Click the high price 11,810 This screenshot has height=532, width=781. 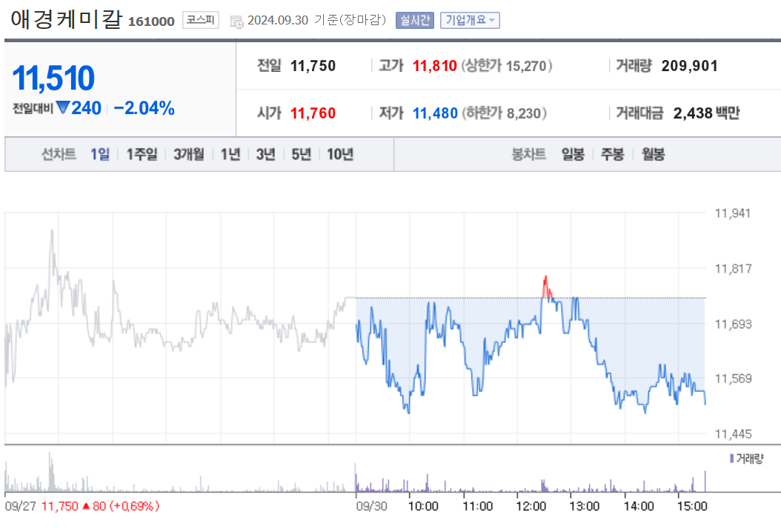pos(434,66)
